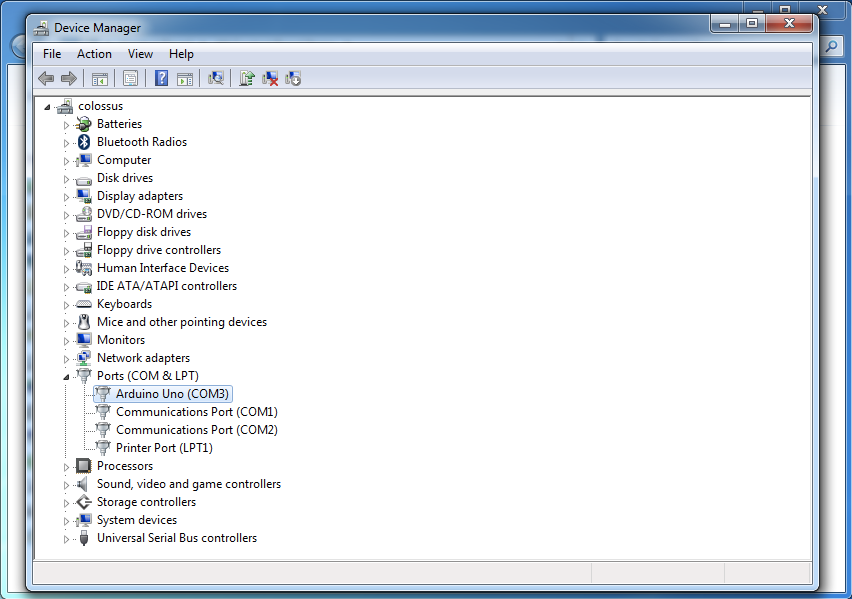Click the Forward arrow in the toolbar
852x599 pixels.
pyautogui.click(x=69, y=78)
